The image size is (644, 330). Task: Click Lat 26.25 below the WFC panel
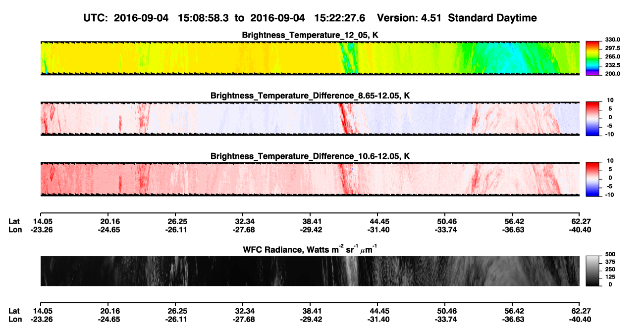coord(176,311)
